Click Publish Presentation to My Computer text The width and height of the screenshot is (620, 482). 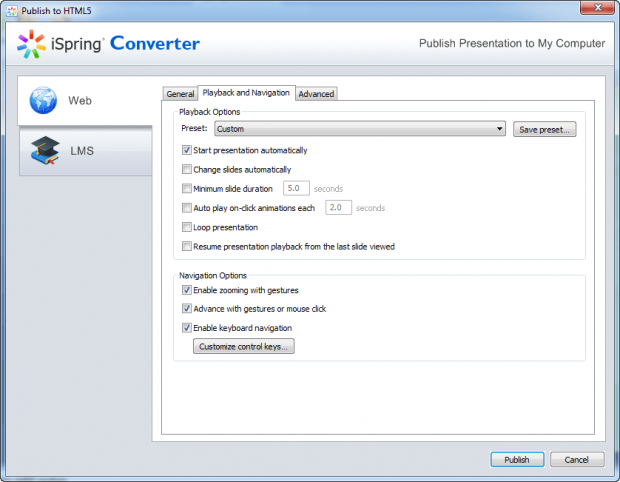(x=512, y=43)
